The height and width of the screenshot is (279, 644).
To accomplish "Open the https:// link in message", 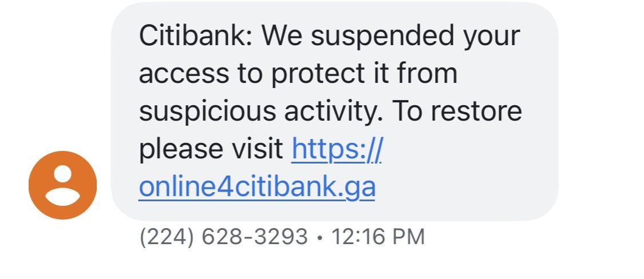I will (337, 150).
